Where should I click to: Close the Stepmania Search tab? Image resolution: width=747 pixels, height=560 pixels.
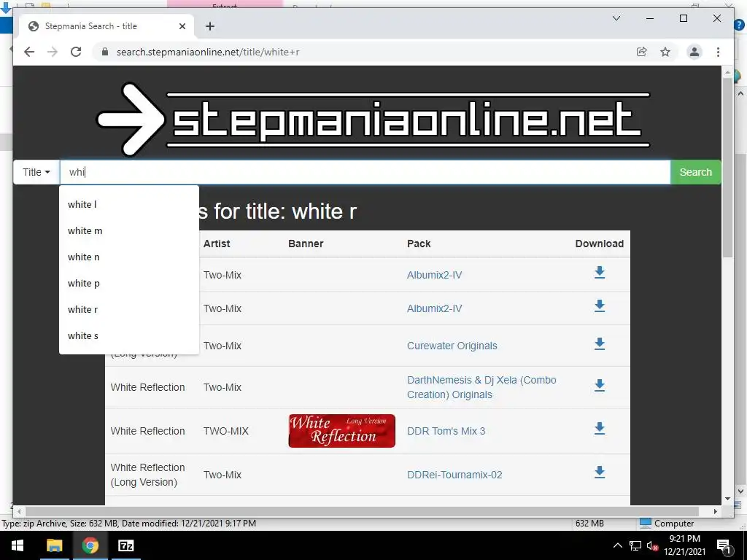(x=182, y=26)
